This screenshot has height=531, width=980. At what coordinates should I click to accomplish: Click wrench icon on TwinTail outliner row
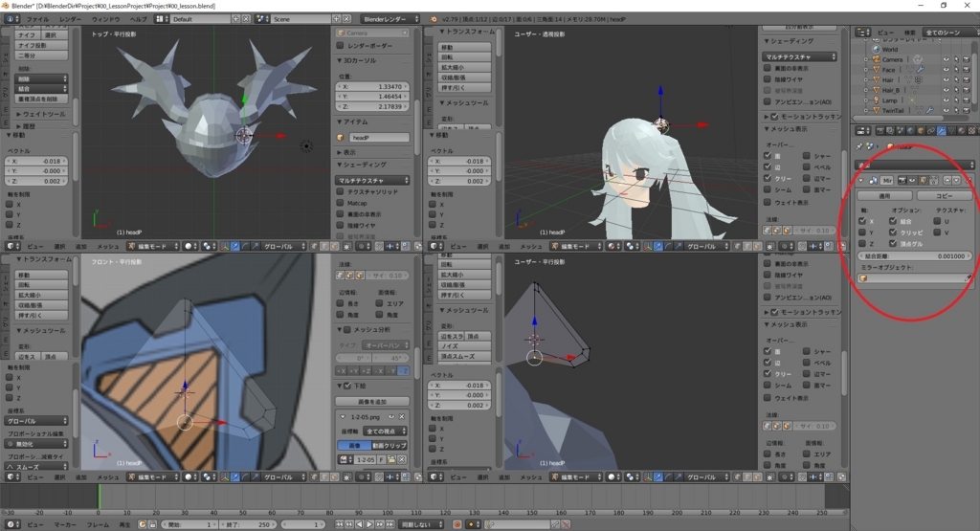point(930,110)
